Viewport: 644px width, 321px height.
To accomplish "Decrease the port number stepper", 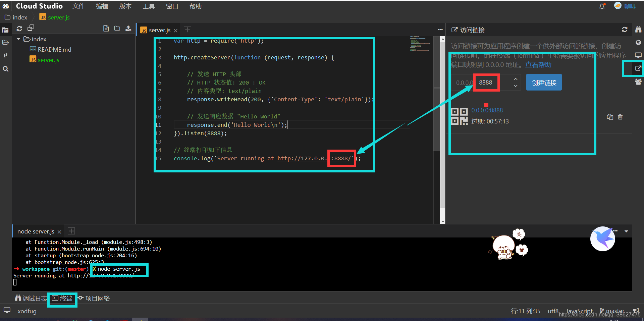I will point(516,86).
